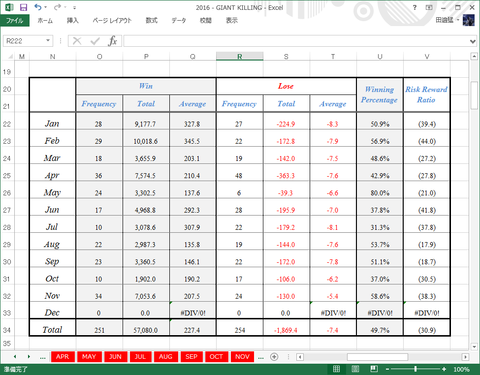Click the Insert Function fx icon

point(112,41)
